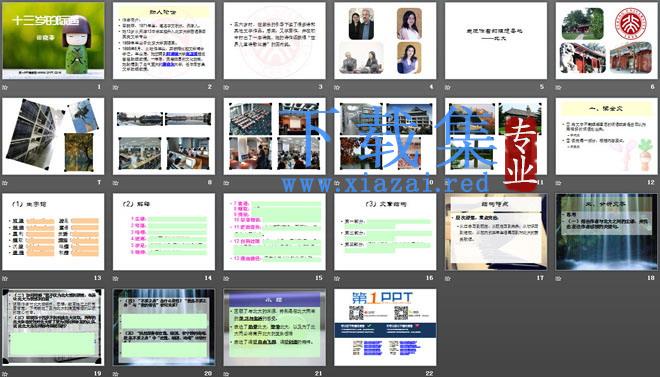Select slide 7 with tilted building photo
660x377 pixels.
pyautogui.click(x=53, y=136)
